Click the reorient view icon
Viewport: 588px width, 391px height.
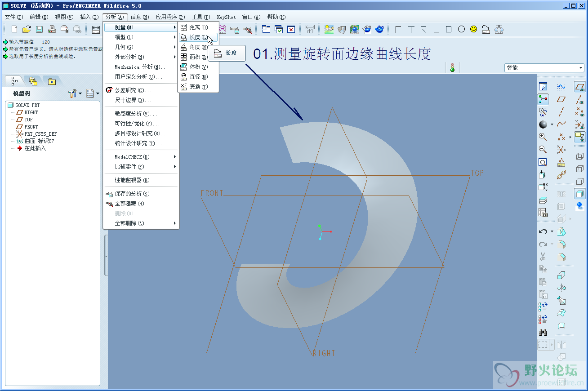point(543,175)
